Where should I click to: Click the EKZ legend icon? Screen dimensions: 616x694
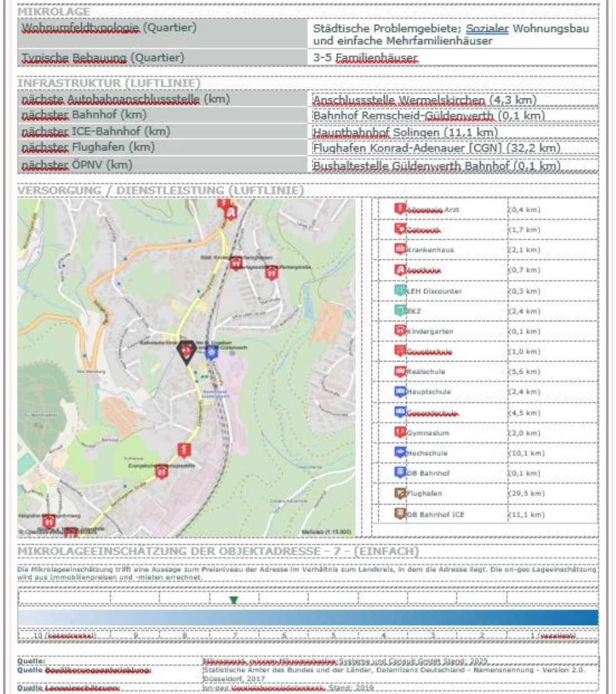point(400,310)
